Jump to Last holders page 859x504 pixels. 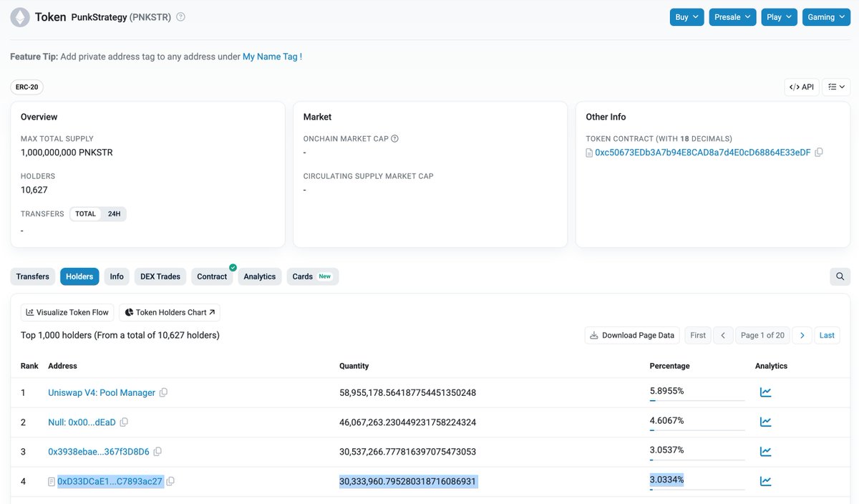click(x=827, y=335)
